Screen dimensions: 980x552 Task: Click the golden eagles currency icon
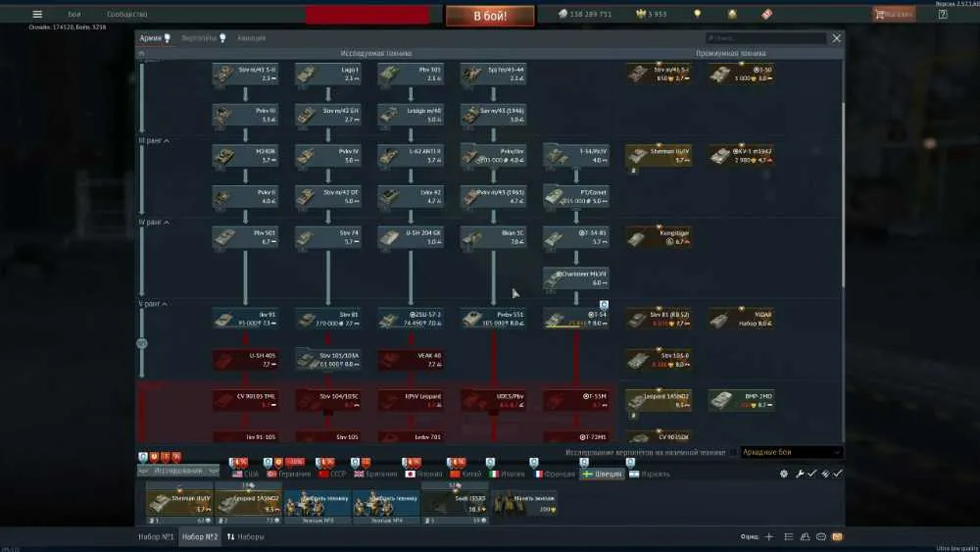coord(640,14)
